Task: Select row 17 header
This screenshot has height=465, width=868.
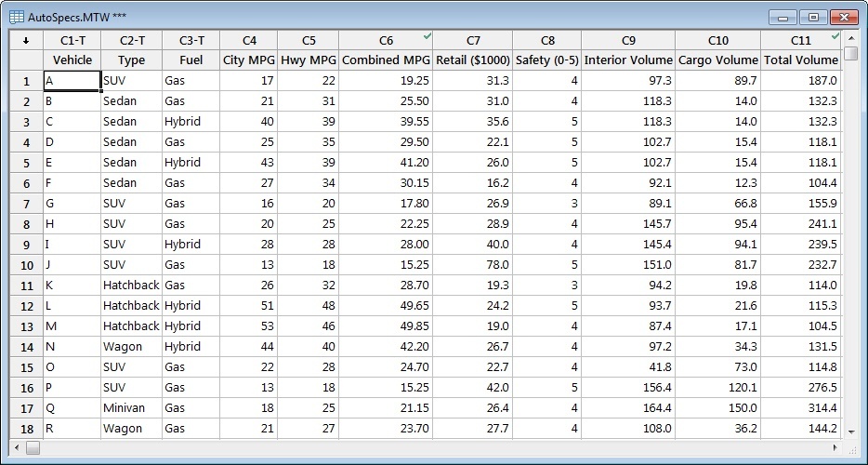Action: 26,408
